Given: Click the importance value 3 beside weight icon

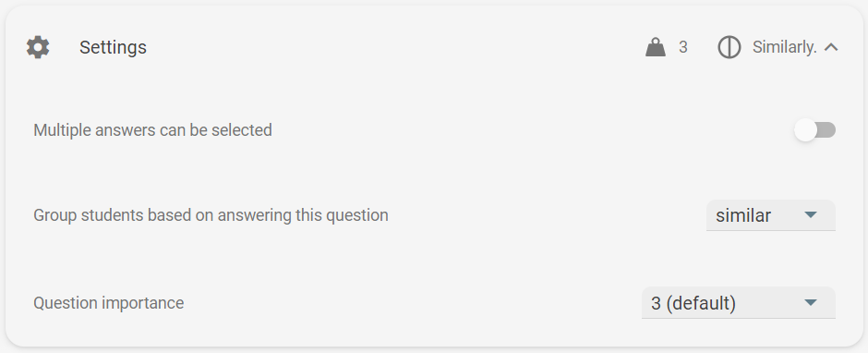Looking at the screenshot, I should coord(683,48).
